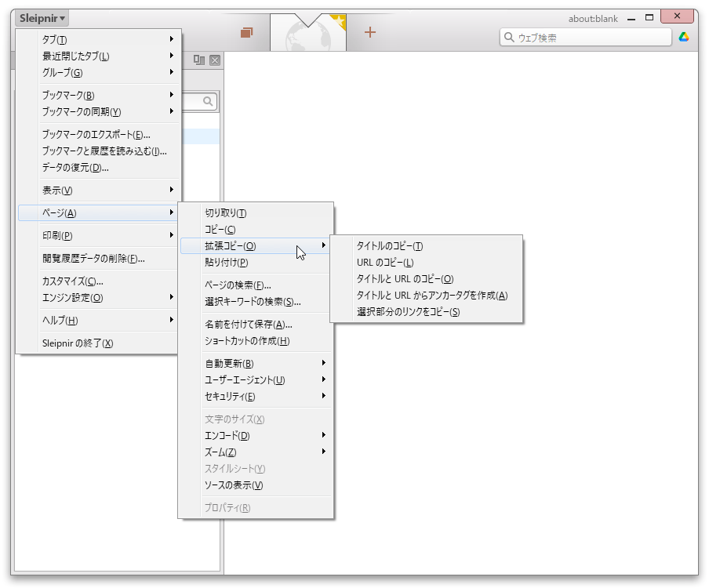Close the Sleipnir window with the red X
This screenshot has height=588, width=709.
click(677, 16)
